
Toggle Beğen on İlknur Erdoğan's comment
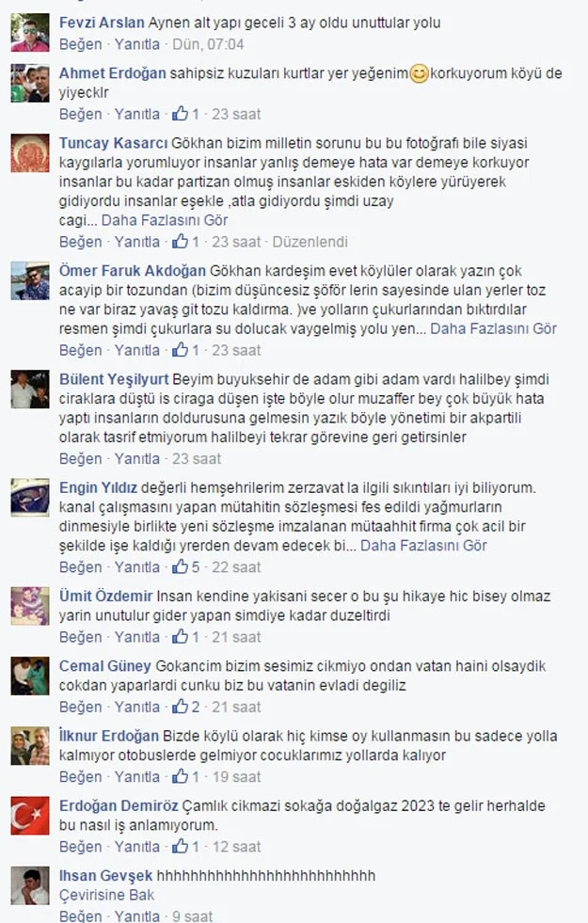(80, 777)
